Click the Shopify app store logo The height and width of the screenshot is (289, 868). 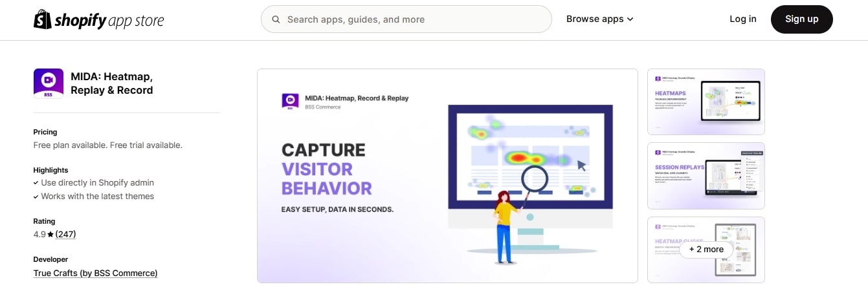click(98, 19)
